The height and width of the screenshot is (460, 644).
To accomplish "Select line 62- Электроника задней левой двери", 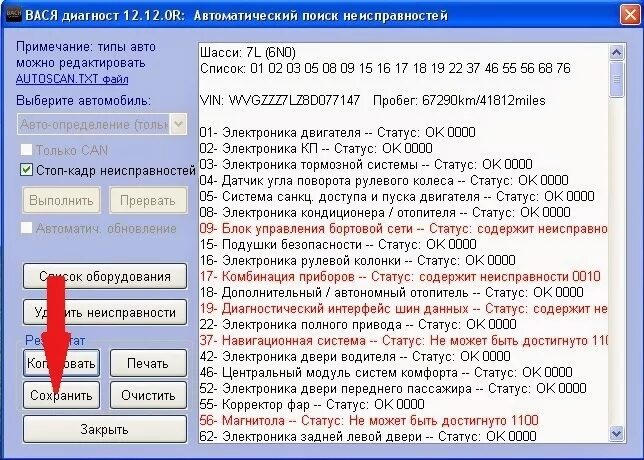I will click(x=368, y=436).
